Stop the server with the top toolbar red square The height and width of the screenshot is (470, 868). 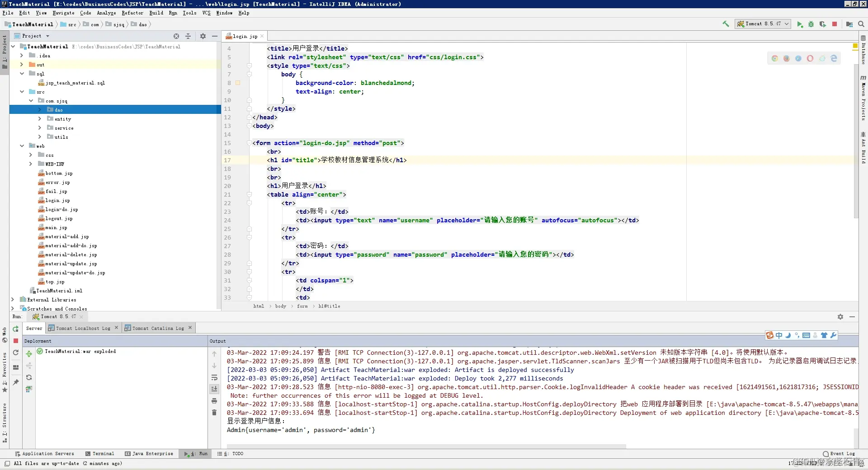[x=835, y=24]
